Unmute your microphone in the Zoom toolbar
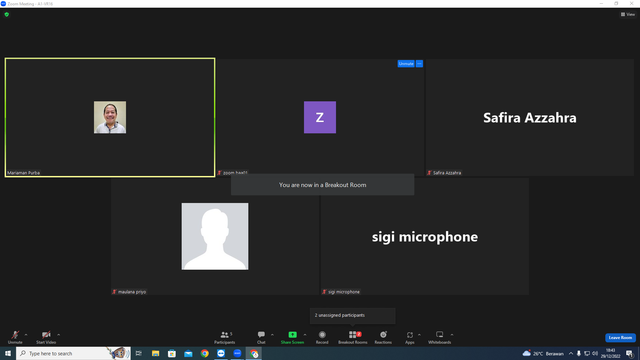Image resolution: width=640 pixels, height=360 pixels. (x=15, y=337)
